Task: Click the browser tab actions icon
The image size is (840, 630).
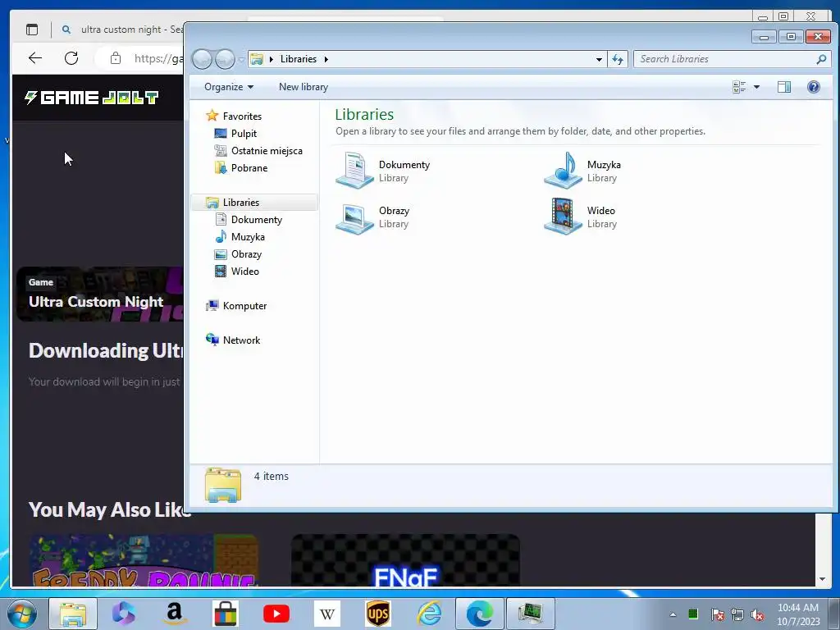Action: pyautogui.click(x=32, y=30)
